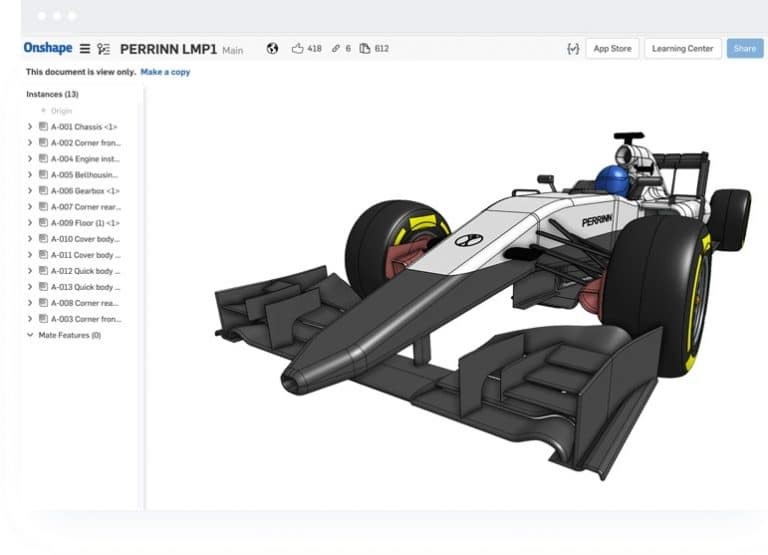
Task: Click the A-001 Chassis assembly icon
Action: (x=44, y=126)
